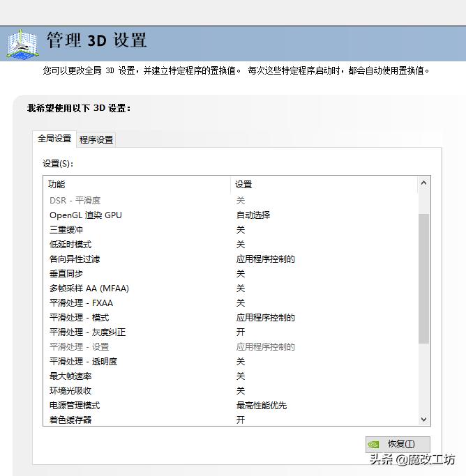Open the 关 value for 环境光吸收
This screenshot has width=466, height=476.
241,391
